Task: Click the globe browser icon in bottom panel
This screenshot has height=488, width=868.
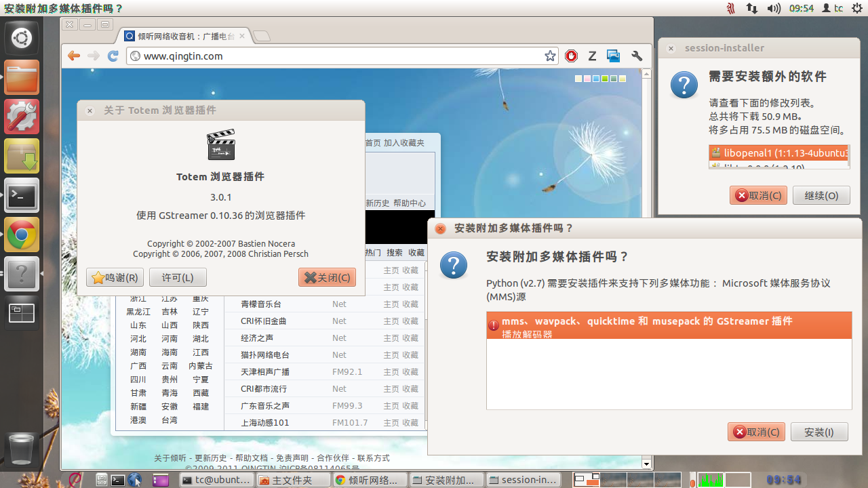Action: pos(135,480)
